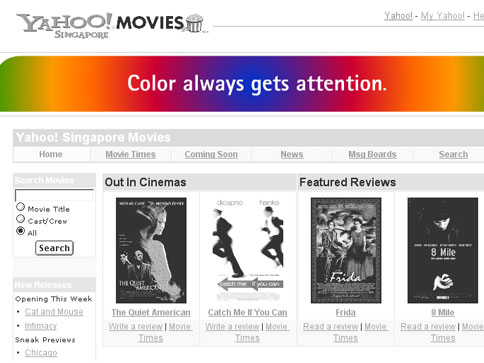Read a review of Frida
The image size is (484, 363).
pyautogui.click(x=331, y=327)
